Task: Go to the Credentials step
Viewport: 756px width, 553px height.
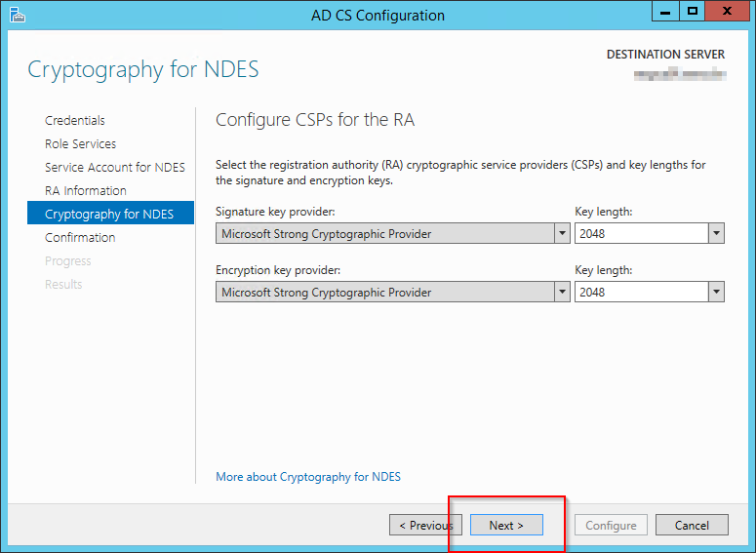Action: coord(75,120)
